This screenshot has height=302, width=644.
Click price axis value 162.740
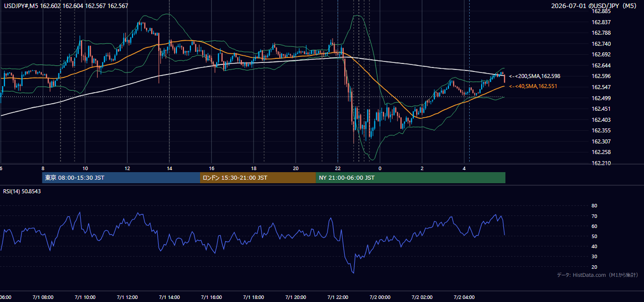coord(601,44)
